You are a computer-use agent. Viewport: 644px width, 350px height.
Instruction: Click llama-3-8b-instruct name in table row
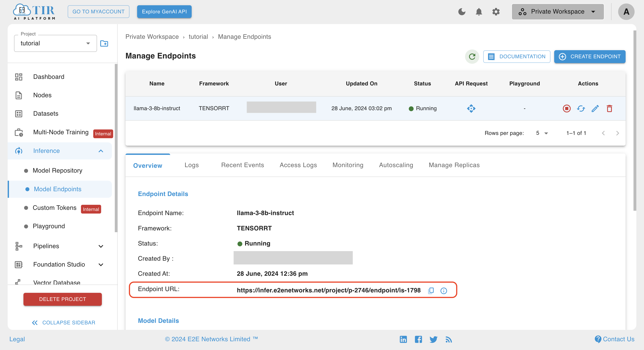[157, 108]
